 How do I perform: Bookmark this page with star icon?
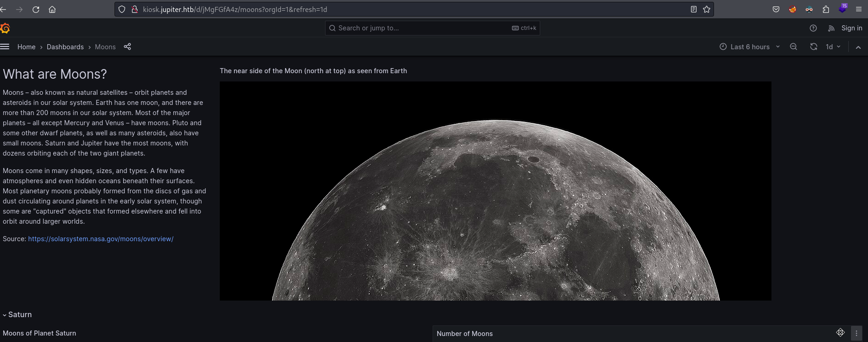(707, 9)
